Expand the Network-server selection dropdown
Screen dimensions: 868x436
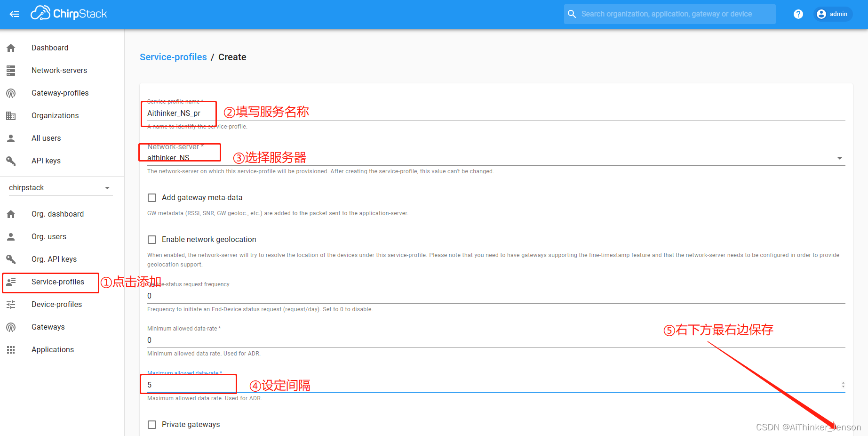click(840, 158)
